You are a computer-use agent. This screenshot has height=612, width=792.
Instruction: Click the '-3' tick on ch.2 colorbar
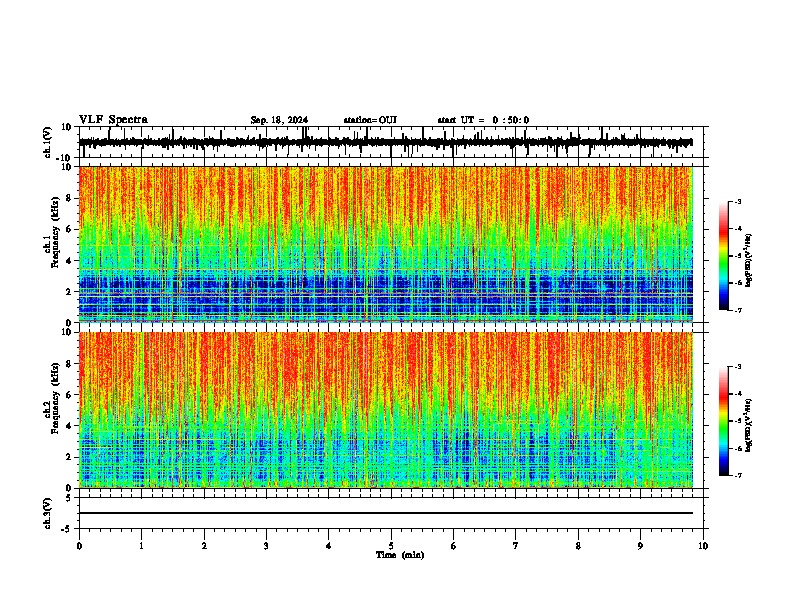tap(738, 367)
